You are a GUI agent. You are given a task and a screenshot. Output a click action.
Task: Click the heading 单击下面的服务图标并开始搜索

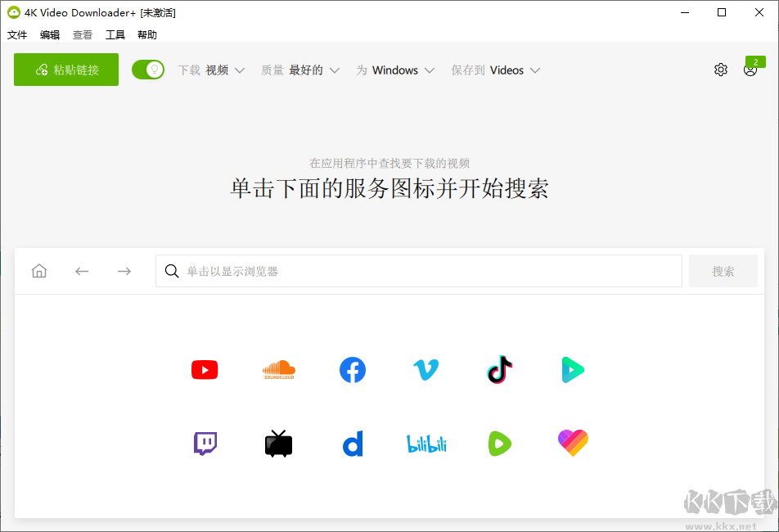389,189
